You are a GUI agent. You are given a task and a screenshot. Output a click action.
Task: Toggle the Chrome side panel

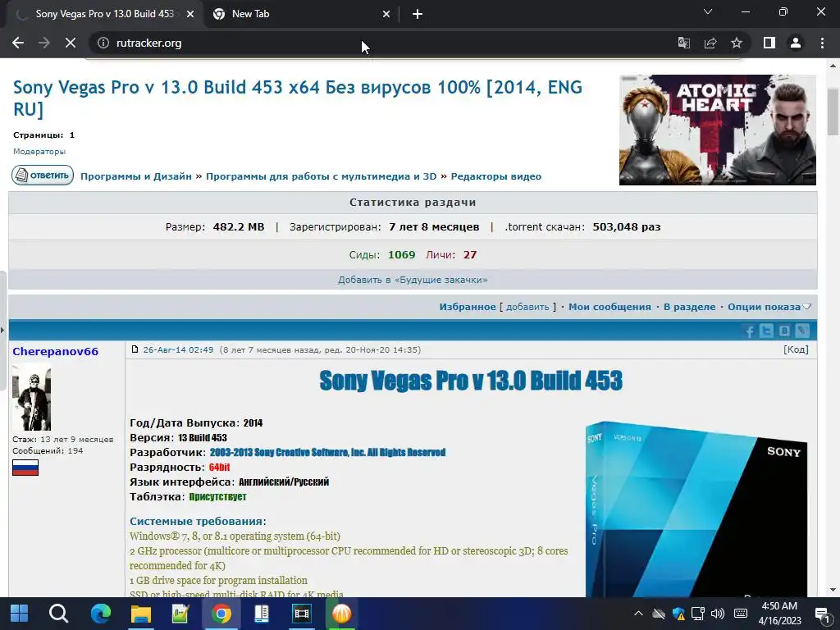click(x=769, y=43)
